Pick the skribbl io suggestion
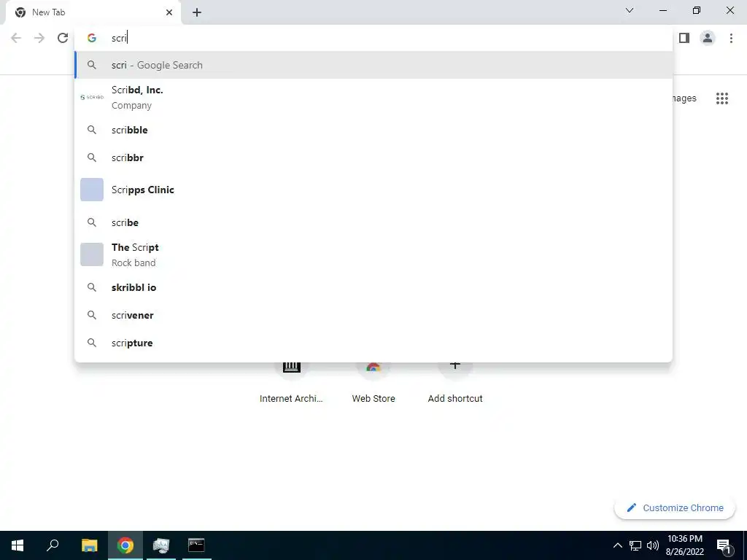 373,287
